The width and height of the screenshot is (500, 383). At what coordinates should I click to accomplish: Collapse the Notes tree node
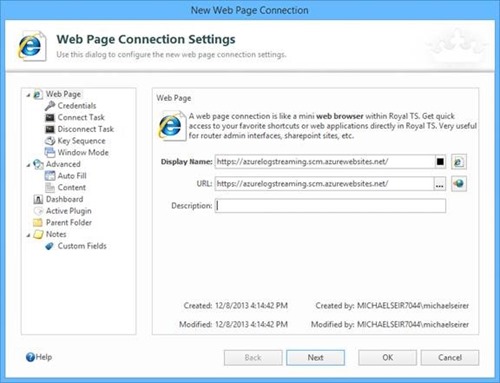(28, 235)
